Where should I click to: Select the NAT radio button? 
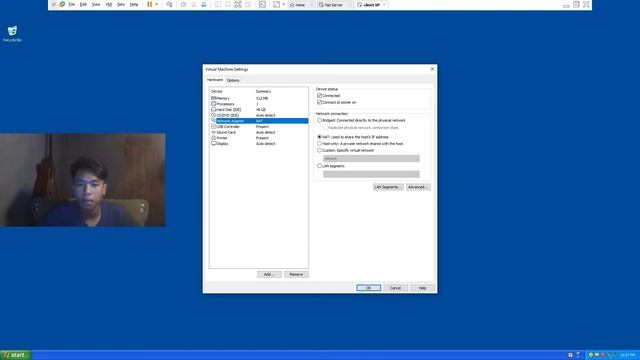(320, 137)
